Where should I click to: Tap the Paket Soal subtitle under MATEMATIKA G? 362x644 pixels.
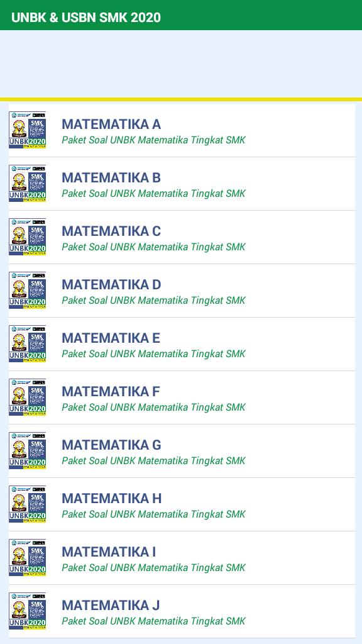pyautogui.click(x=153, y=460)
